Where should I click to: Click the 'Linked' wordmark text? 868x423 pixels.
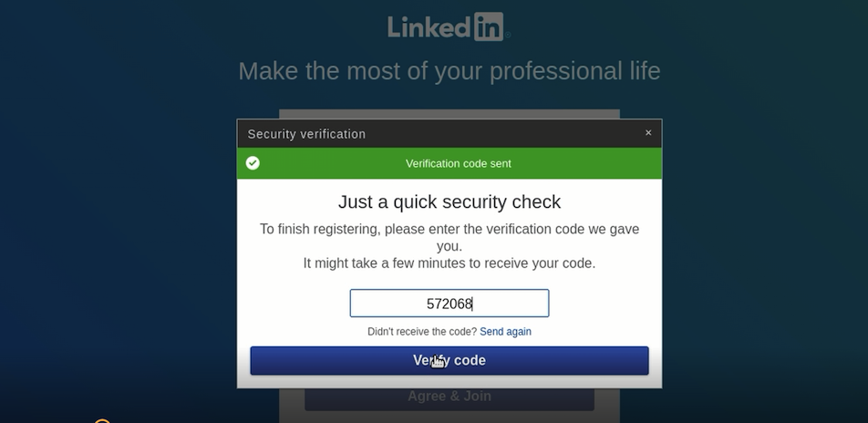tap(429, 27)
